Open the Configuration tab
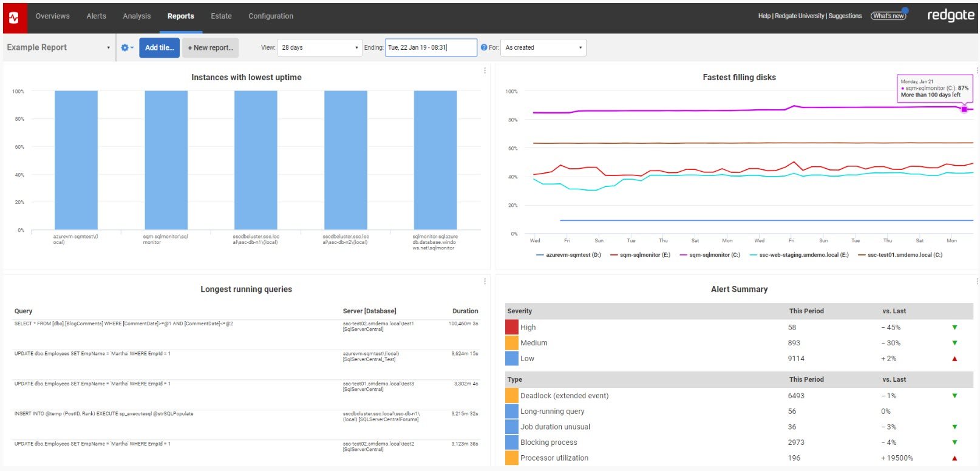 point(271,16)
